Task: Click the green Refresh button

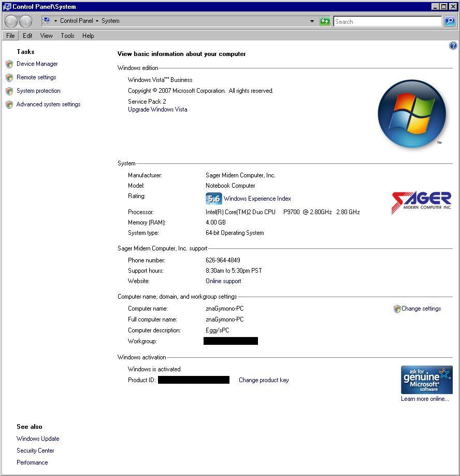Action: point(325,21)
